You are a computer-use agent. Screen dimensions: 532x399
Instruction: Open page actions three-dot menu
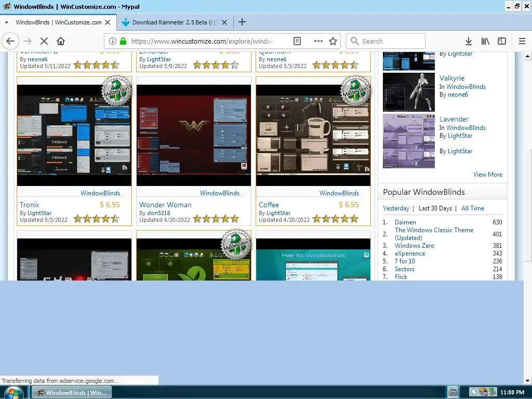318,41
